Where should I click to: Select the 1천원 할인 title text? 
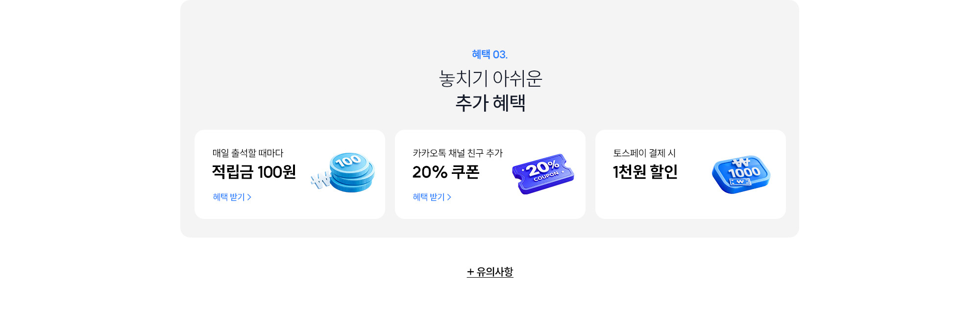[x=645, y=172]
